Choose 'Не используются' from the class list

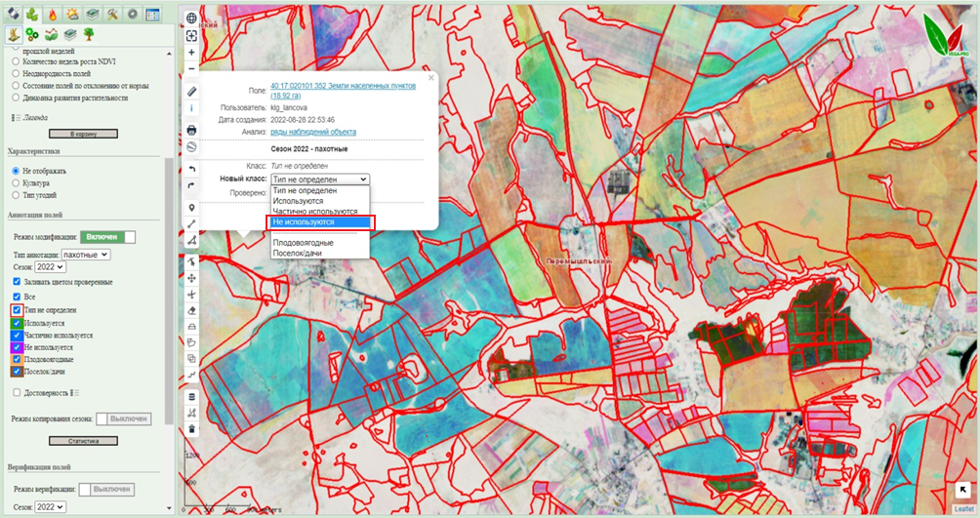pos(320,222)
